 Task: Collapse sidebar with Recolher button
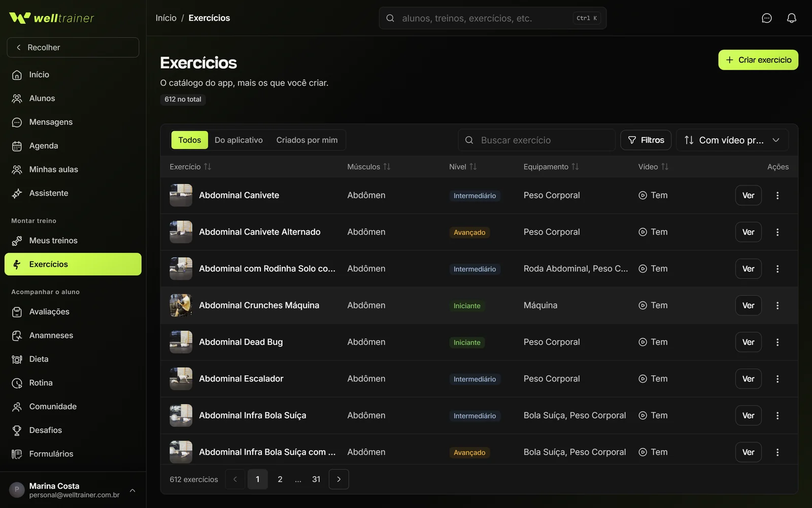click(x=73, y=47)
